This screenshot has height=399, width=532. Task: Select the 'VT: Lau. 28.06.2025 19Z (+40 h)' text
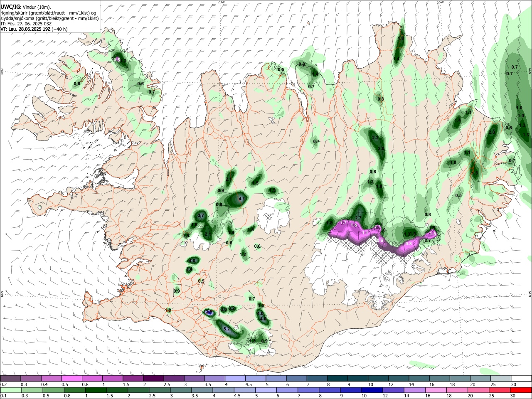click(x=34, y=29)
